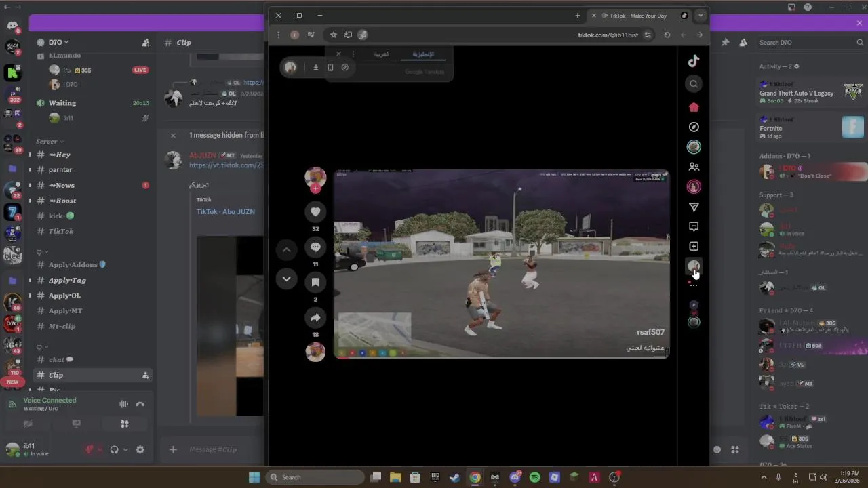Image resolution: width=868 pixels, height=488 pixels.
Task: Turn on camera in Discord voice panel
Action: [28, 424]
